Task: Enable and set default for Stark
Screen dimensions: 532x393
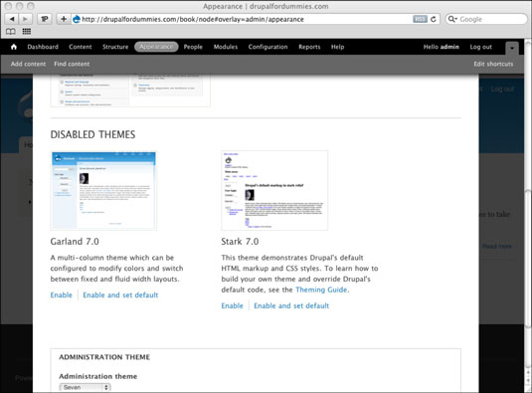Action: coord(291,305)
